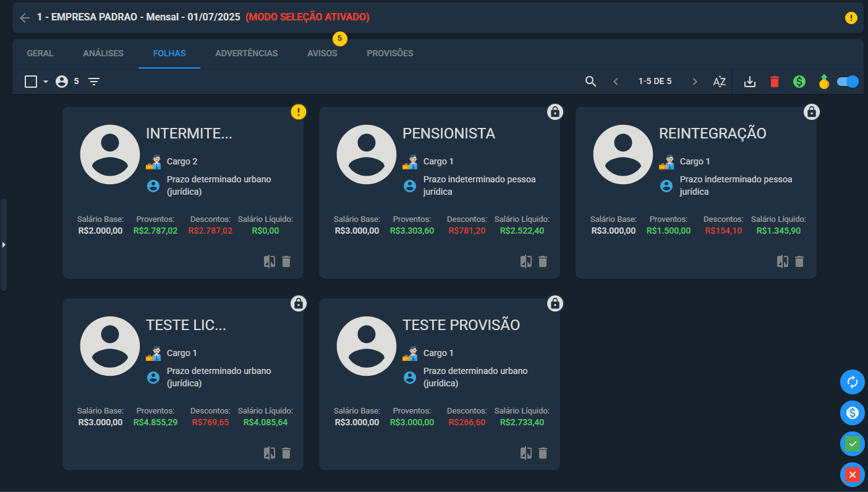Screen dimensions: 868x492
Task: Switch to the GERAL tab
Action: (40, 53)
